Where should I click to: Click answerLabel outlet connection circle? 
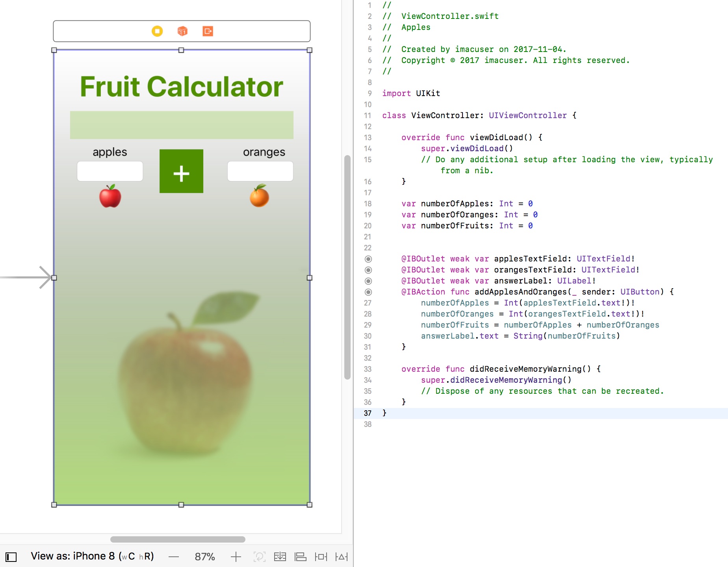368,281
